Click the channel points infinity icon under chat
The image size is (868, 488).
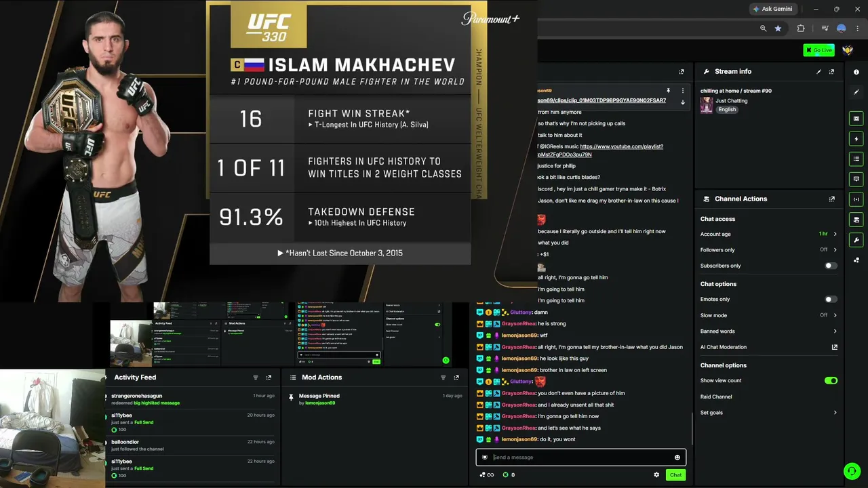pos(487,475)
